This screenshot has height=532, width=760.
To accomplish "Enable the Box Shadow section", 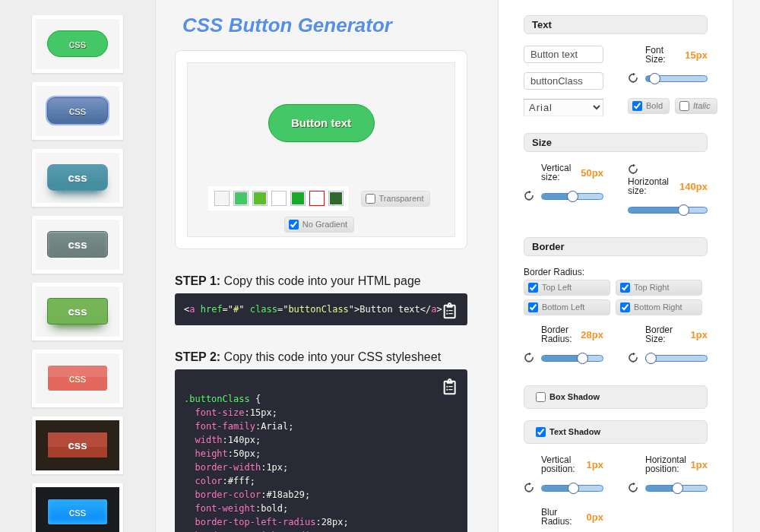I will pyautogui.click(x=540, y=397).
